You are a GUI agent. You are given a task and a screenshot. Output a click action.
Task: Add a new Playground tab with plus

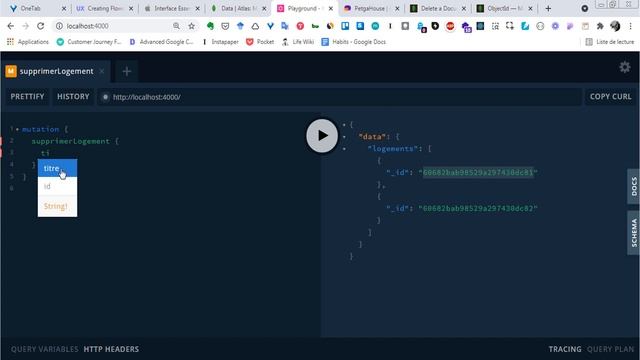[127, 71]
